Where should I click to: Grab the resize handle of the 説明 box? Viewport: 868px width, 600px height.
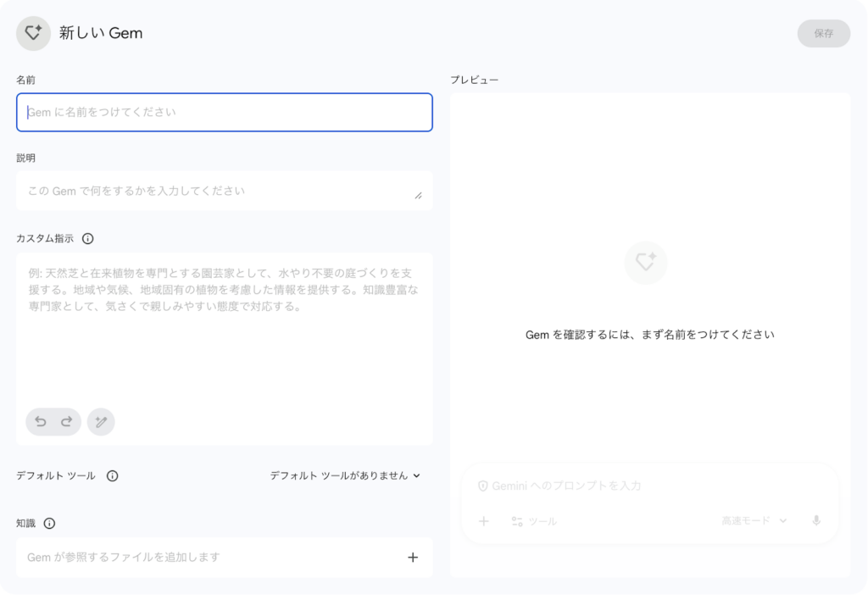point(418,196)
